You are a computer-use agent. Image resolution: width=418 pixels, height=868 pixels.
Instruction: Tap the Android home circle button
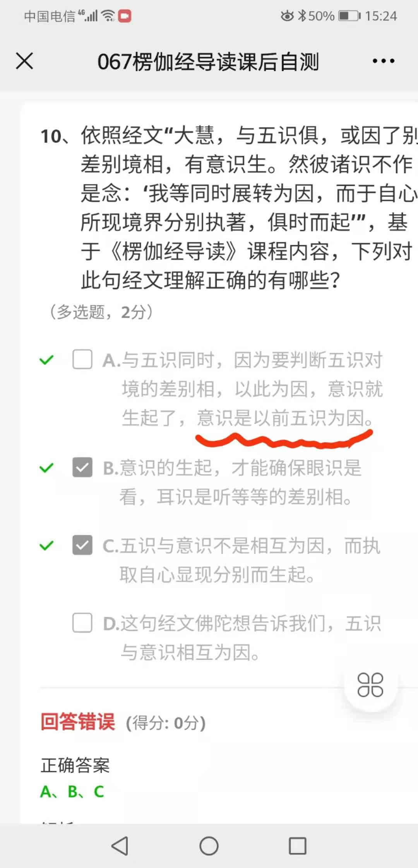tap(209, 846)
